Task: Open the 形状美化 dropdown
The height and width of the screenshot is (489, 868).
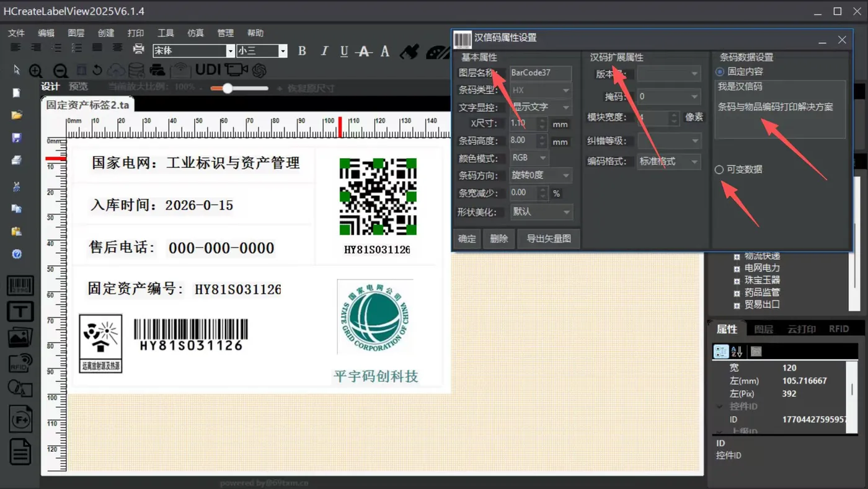Action: tap(541, 212)
